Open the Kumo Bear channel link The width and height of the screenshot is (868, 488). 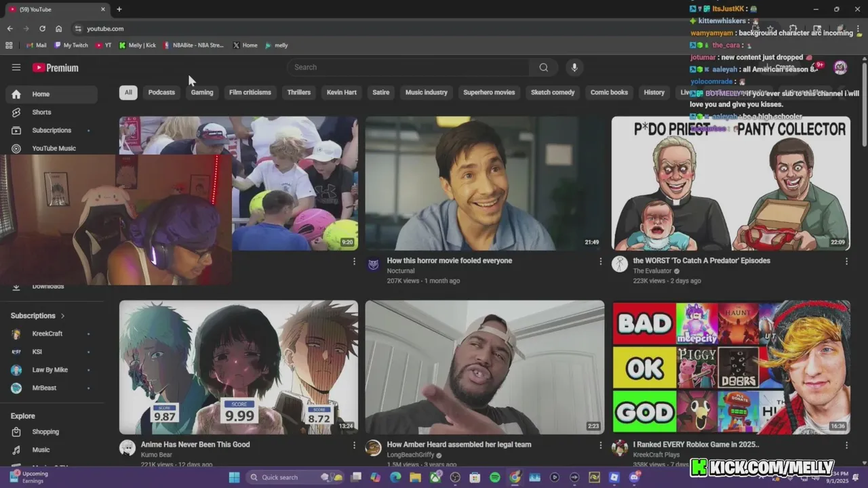coord(157,455)
